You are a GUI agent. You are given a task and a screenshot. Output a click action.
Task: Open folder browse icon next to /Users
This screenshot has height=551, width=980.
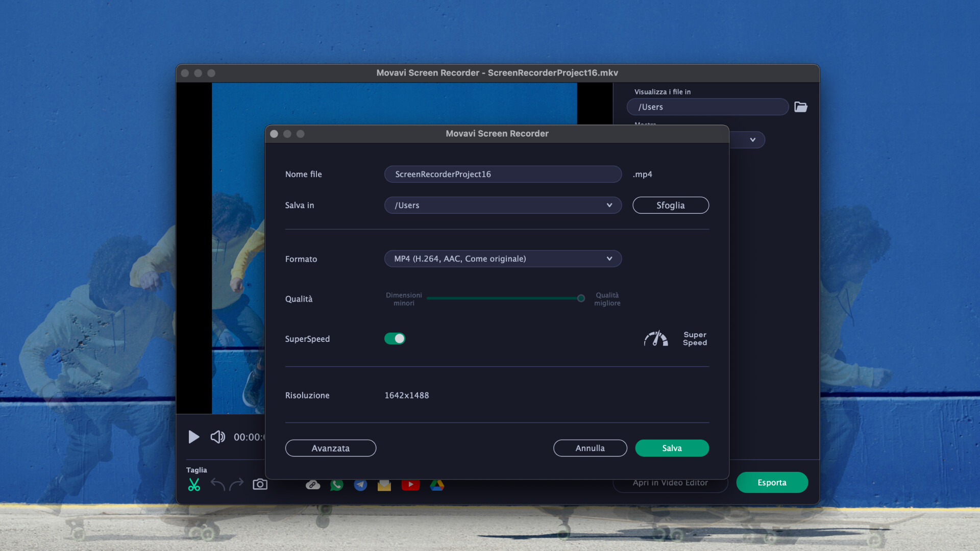tap(800, 107)
